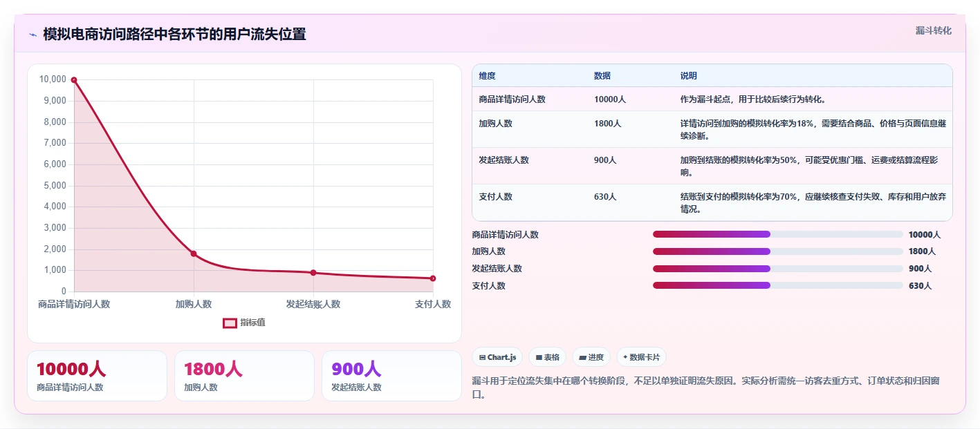The height and width of the screenshot is (429, 980).
Task: Click the 漏斗转化 label in header
Action: 934,30
